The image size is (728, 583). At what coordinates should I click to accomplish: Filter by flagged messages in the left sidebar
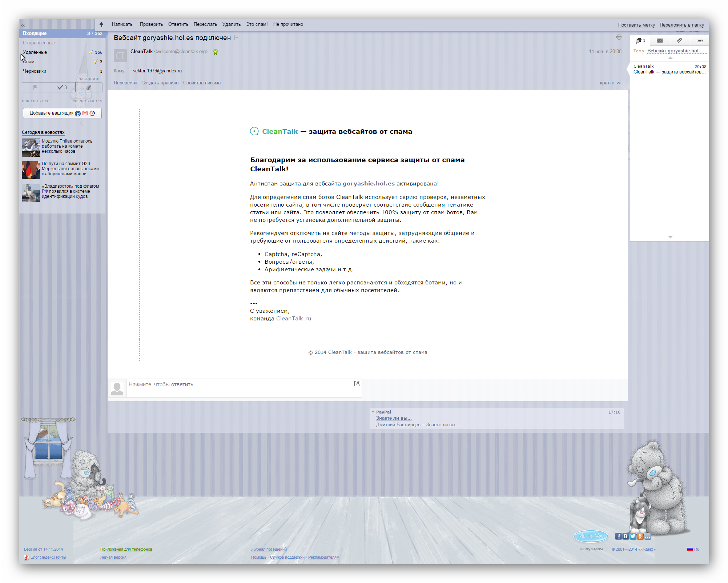[35, 87]
